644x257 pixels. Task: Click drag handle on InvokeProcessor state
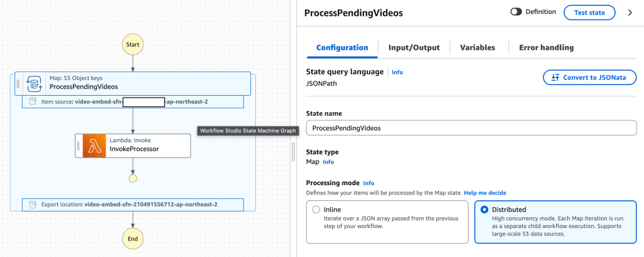tap(79, 146)
